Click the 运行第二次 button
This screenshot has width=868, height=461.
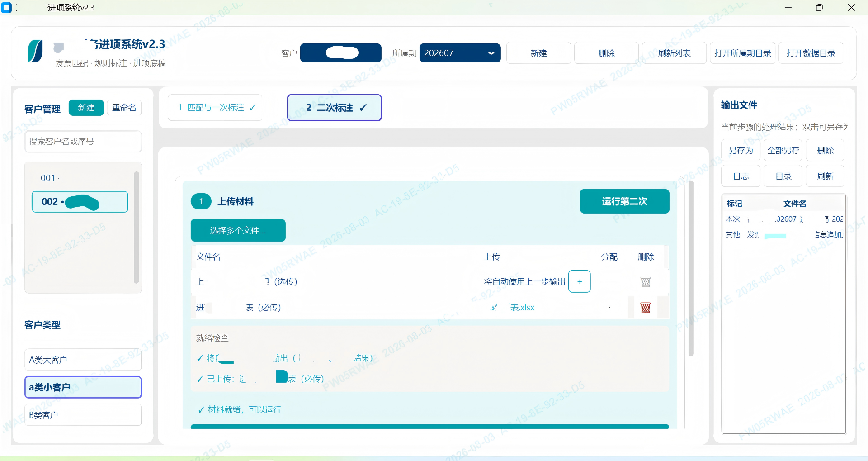[x=624, y=201]
